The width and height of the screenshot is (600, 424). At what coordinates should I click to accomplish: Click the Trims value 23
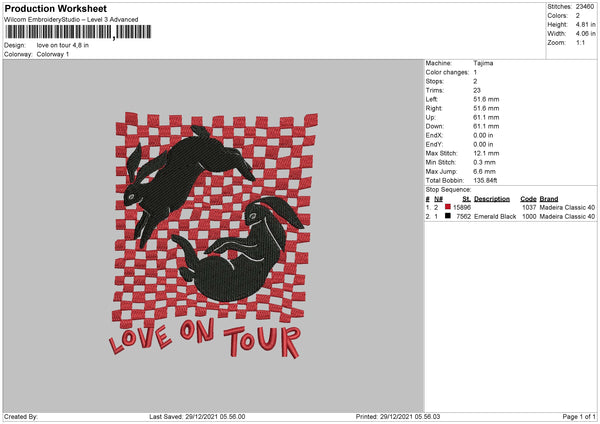pyautogui.click(x=477, y=90)
